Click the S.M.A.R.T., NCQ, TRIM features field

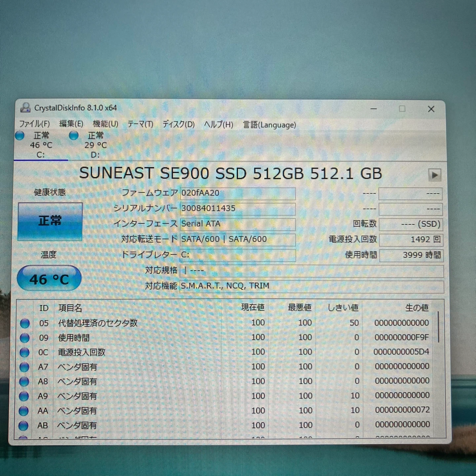pos(312,286)
